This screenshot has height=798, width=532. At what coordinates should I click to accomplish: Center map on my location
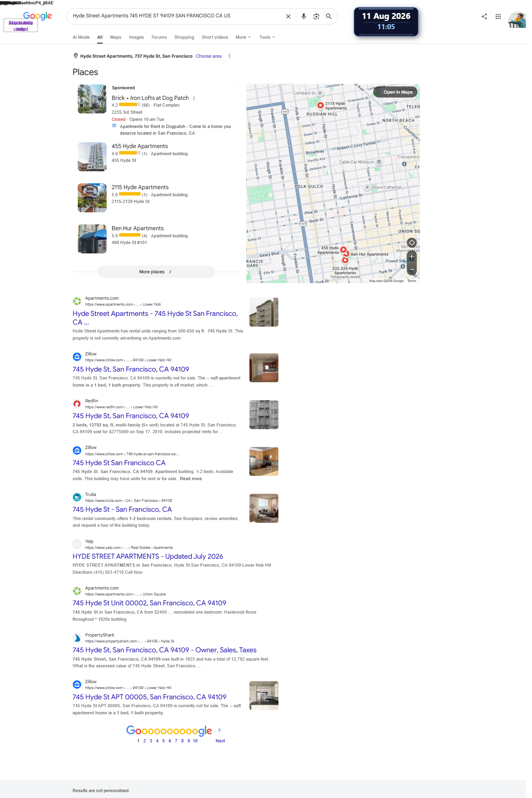point(412,242)
